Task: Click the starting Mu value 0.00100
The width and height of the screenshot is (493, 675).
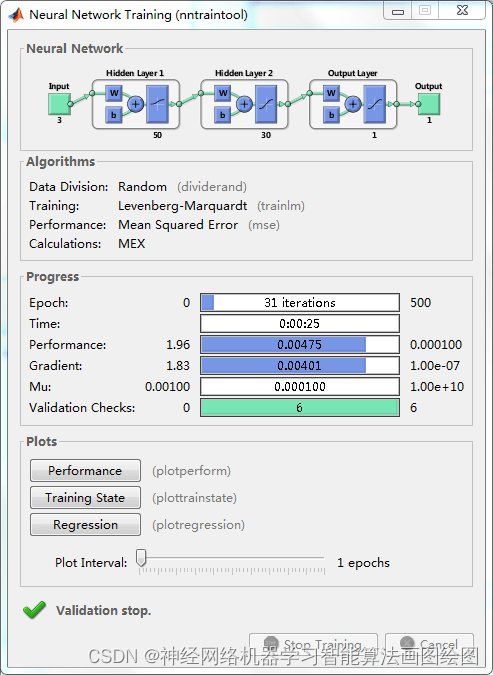Action: coord(167,387)
